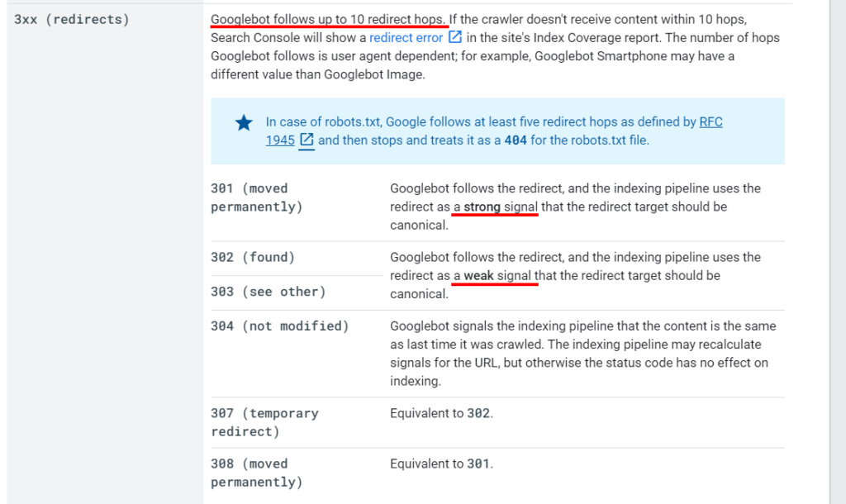The width and height of the screenshot is (846, 504).
Task: Select the "3xx (redirects)" row heading
Action: [x=72, y=20]
